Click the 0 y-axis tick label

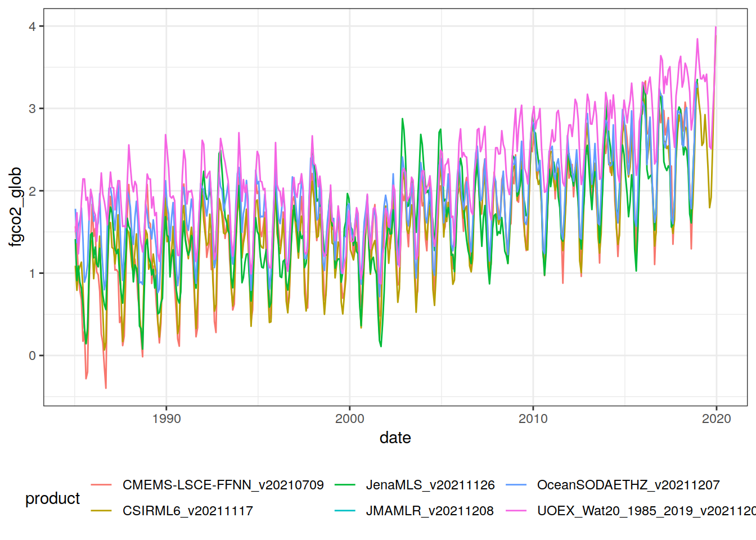click(x=33, y=355)
